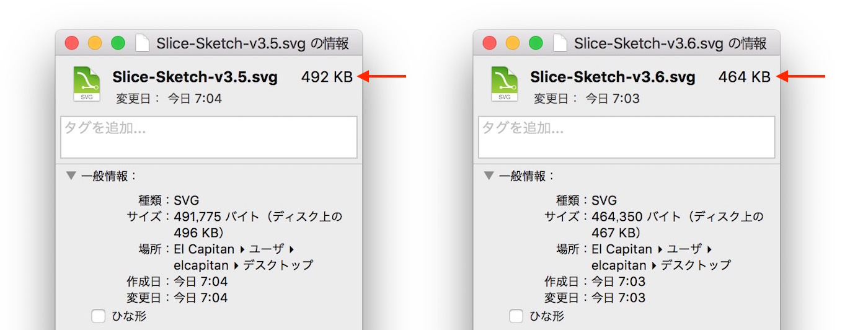This screenshot has height=330, width=868.
Task: Click the タグを追加 field for v3.6
Action: (627, 137)
